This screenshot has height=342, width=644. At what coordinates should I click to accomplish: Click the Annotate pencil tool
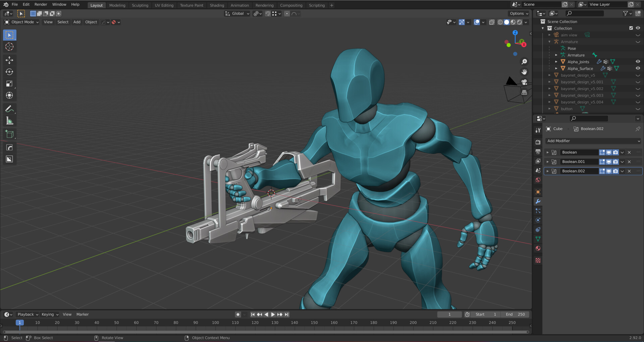click(9, 109)
